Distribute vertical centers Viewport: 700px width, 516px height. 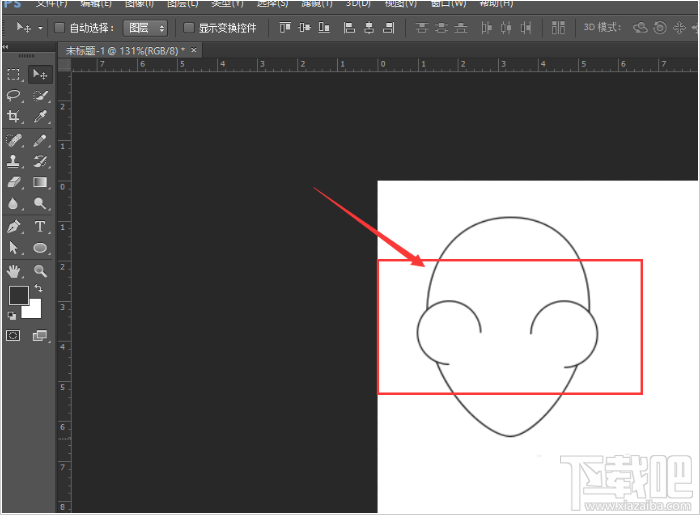pyautogui.click(x=441, y=28)
